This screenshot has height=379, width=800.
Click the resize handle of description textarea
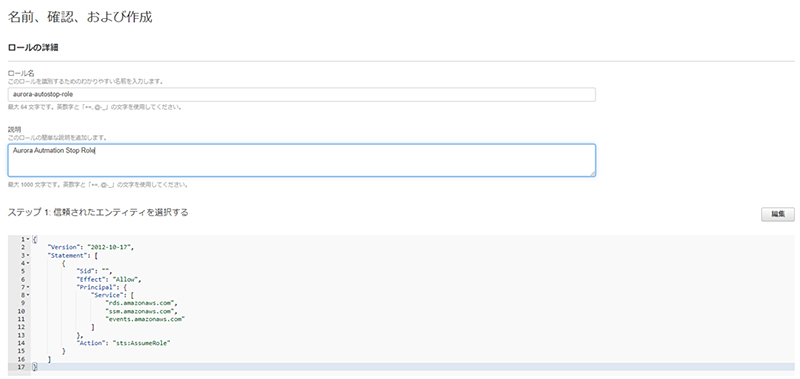[592, 174]
